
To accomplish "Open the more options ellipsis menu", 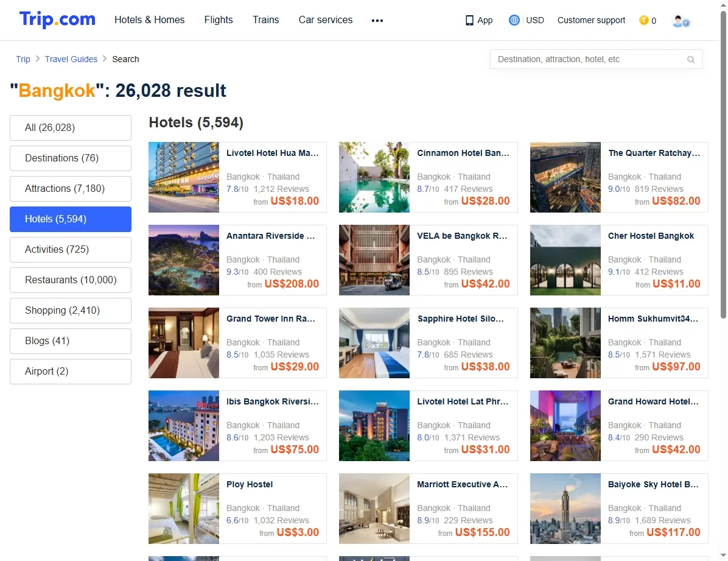I will point(377,21).
